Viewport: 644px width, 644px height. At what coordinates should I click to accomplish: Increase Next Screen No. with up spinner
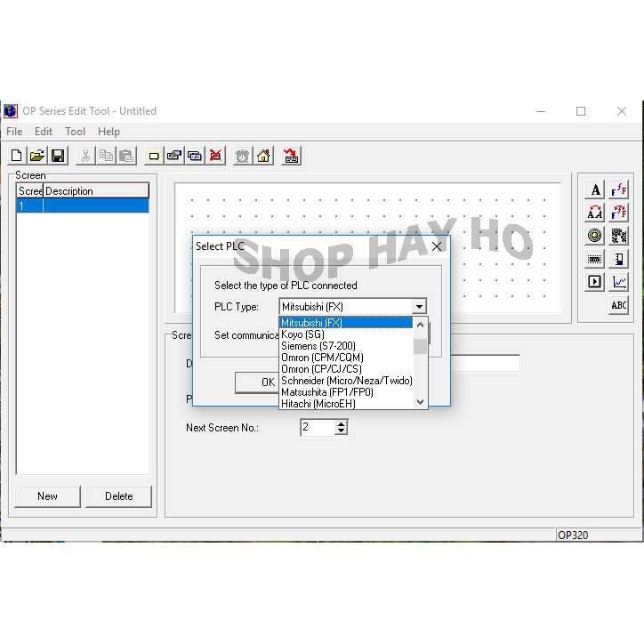pyautogui.click(x=341, y=424)
